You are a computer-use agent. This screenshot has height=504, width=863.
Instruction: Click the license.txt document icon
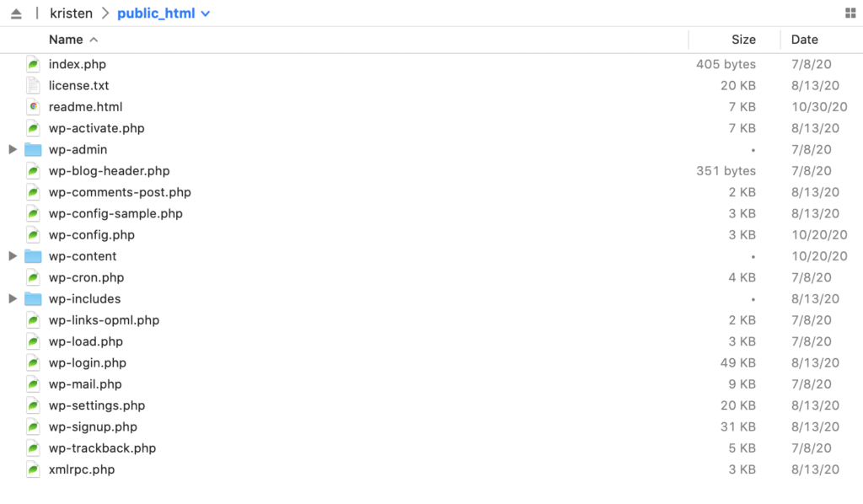click(33, 86)
